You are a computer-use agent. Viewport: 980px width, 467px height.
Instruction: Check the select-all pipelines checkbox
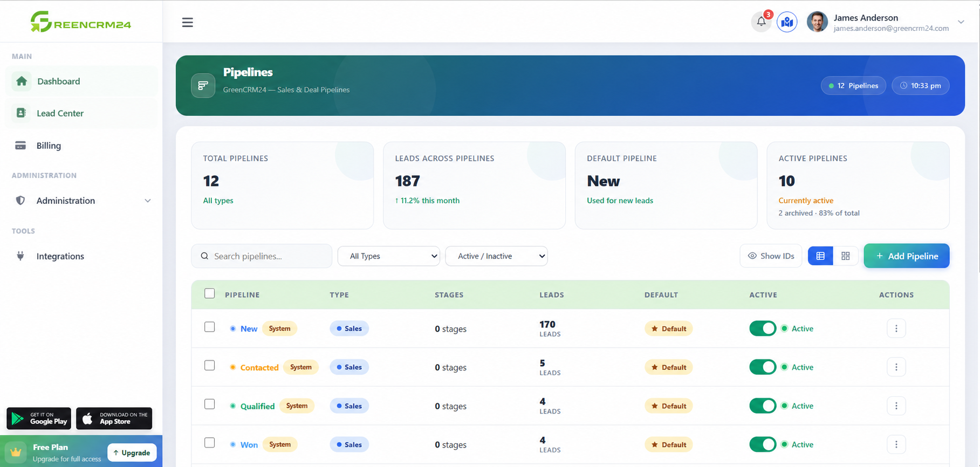pos(210,293)
